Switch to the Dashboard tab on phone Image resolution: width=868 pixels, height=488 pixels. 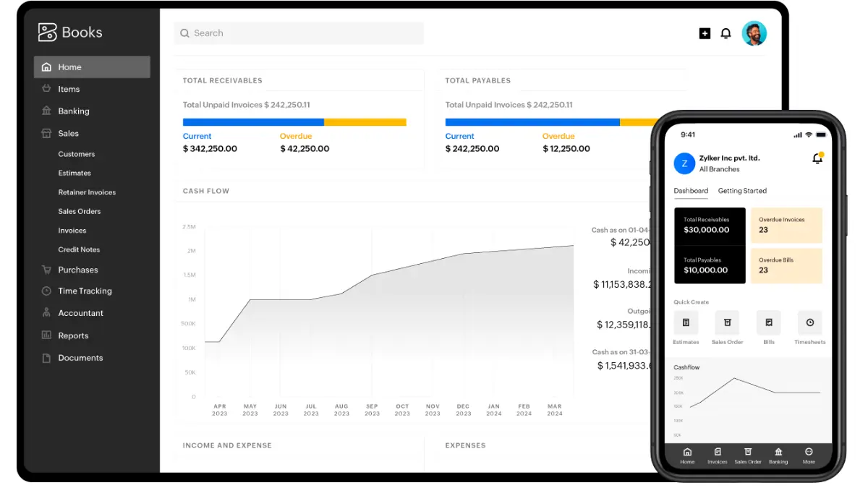(x=691, y=190)
